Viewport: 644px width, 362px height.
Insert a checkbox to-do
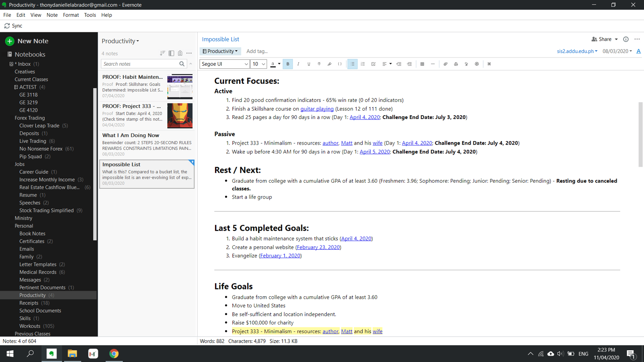(x=373, y=64)
